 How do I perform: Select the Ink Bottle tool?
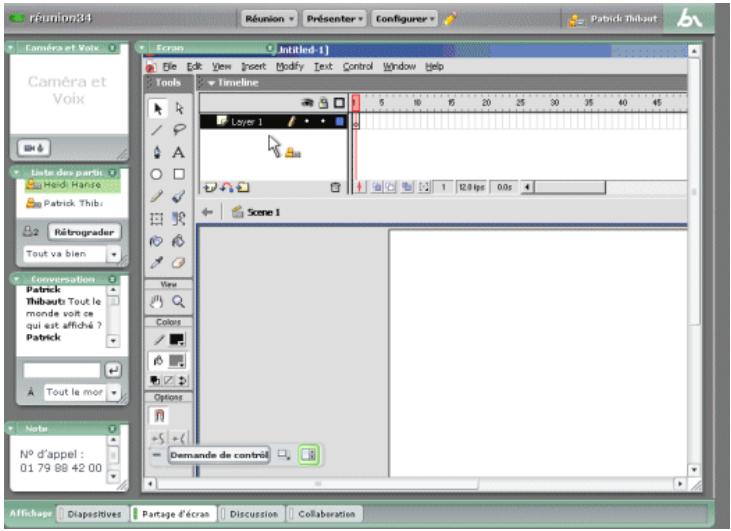point(156,241)
